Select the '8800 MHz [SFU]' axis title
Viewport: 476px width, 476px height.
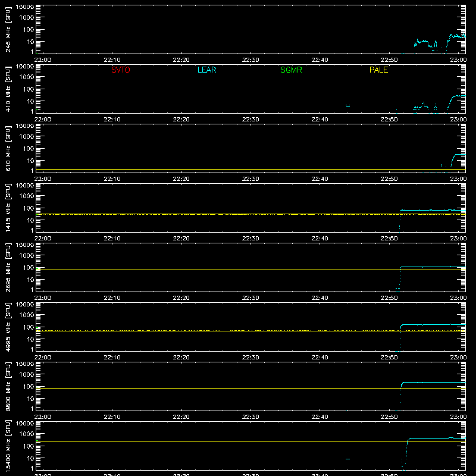pyautogui.click(x=8, y=386)
